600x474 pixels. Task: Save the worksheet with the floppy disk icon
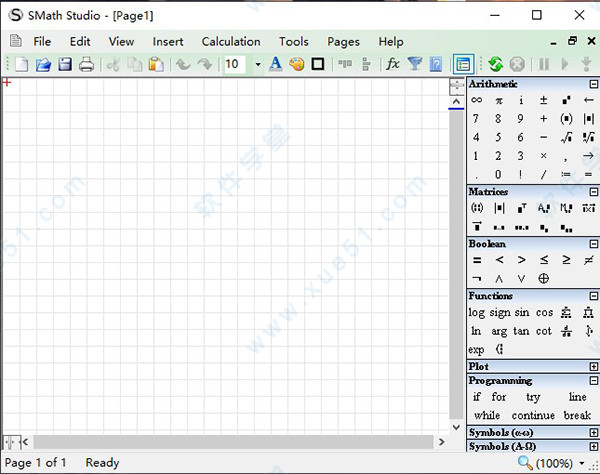click(x=65, y=64)
